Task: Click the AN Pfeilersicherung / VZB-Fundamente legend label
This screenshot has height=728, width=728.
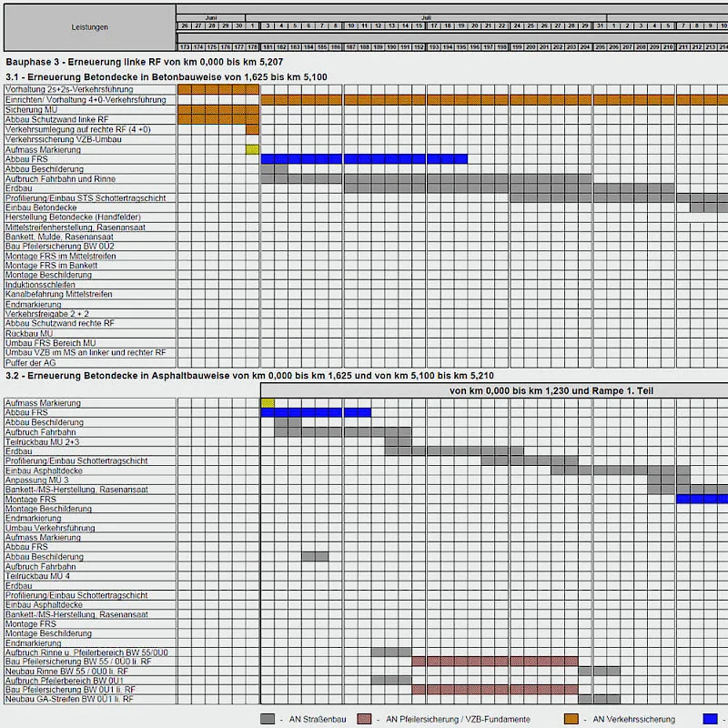Action: (x=459, y=719)
